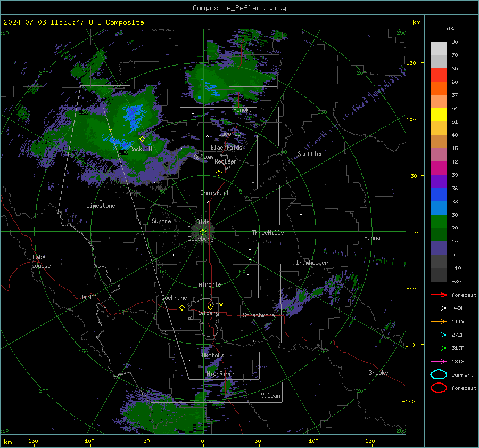Click the yellow diamond marker near Cochrane

(x=183, y=307)
